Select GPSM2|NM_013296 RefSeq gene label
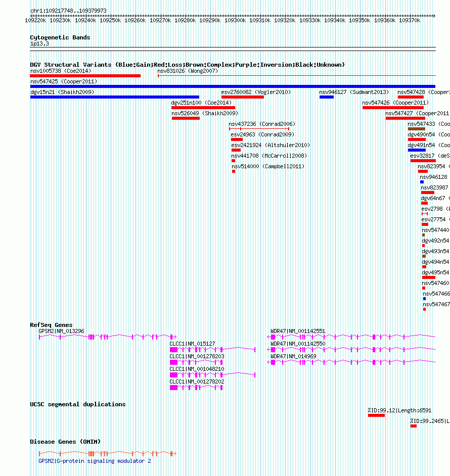This screenshot has width=450, height=476. [61, 331]
